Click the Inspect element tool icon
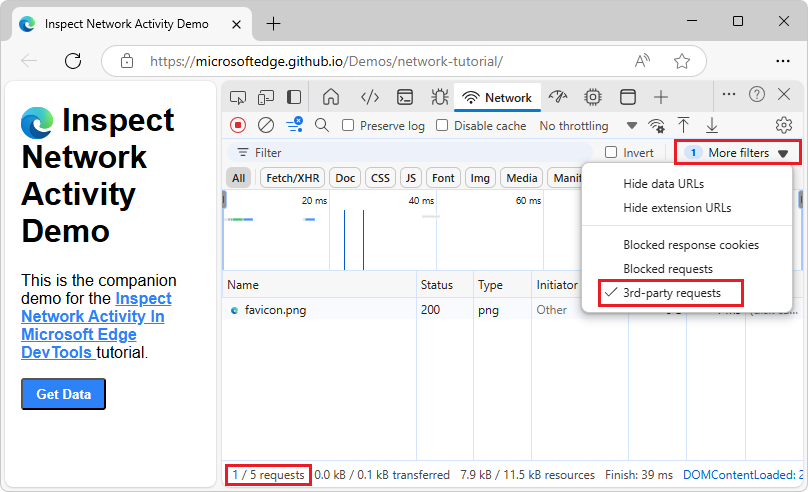This screenshot has height=492, width=808. point(238,97)
